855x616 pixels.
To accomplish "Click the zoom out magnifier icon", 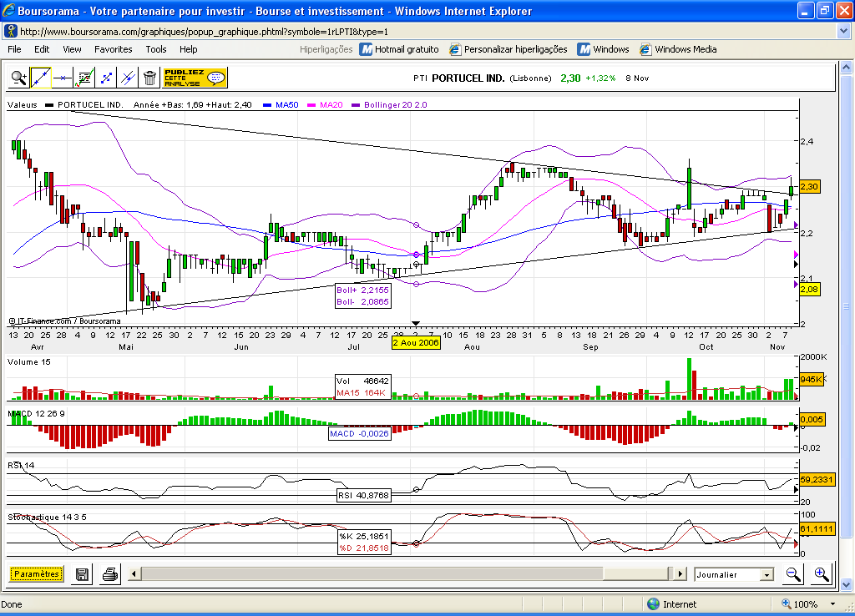I will (x=793, y=574).
